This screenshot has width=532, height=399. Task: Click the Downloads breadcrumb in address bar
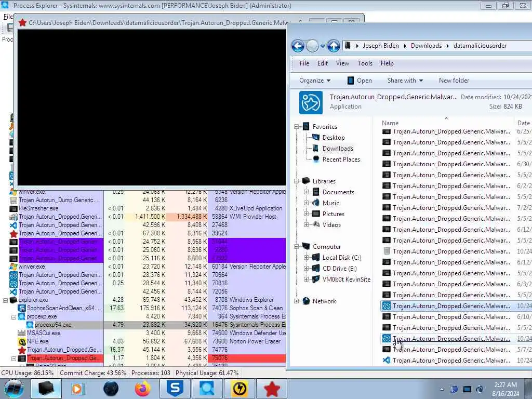tap(426, 46)
